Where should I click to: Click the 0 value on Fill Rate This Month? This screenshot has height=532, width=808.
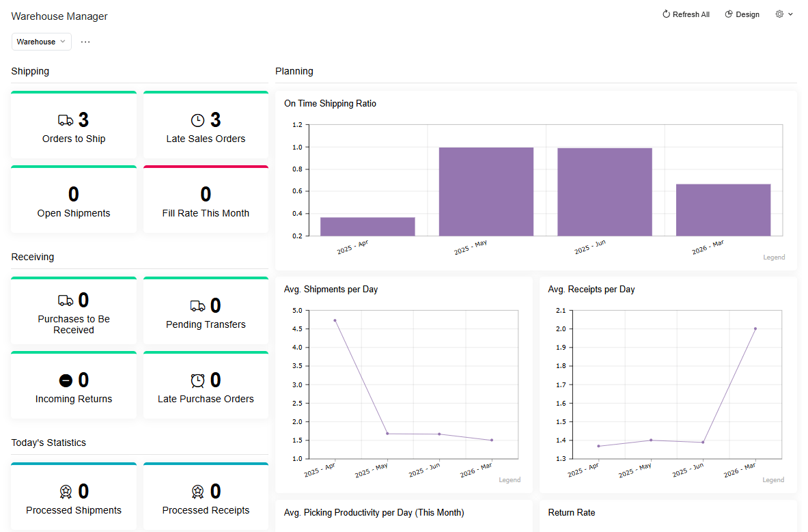pyautogui.click(x=206, y=195)
